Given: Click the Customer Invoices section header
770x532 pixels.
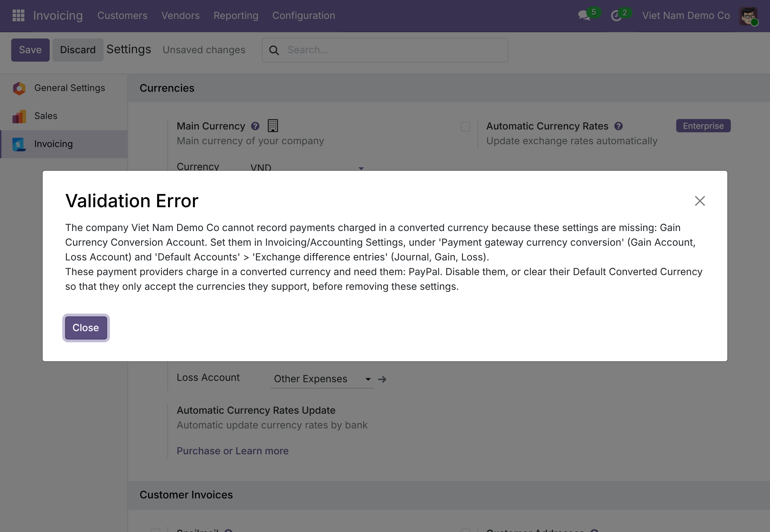Looking at the screenshot, I should (x=186, y=495).
